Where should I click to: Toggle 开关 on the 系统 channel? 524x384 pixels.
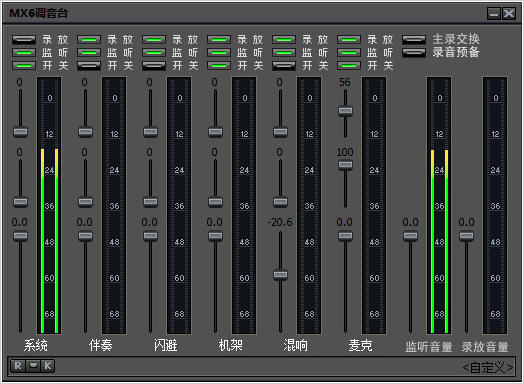[x=24, y=65]
